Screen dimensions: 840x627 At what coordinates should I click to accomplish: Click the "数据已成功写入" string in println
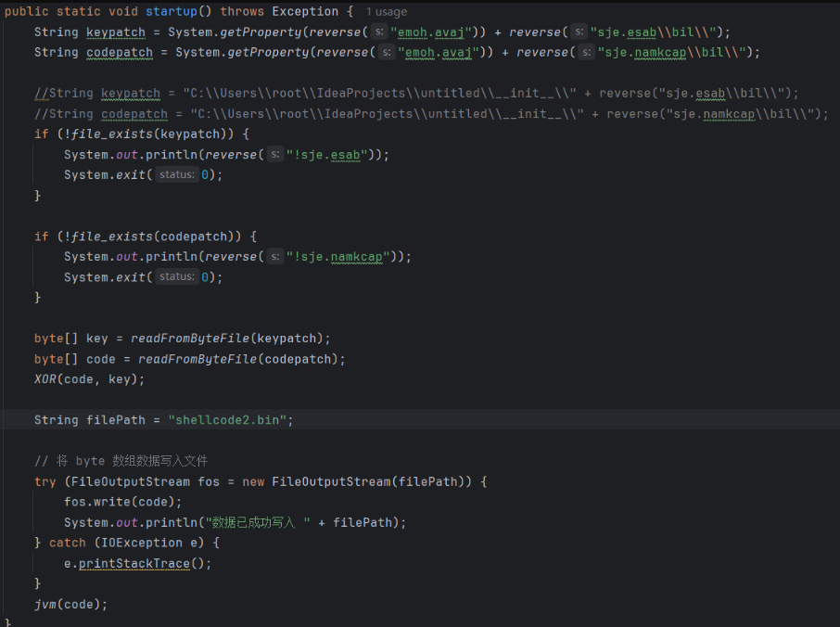tap(257, 522)
